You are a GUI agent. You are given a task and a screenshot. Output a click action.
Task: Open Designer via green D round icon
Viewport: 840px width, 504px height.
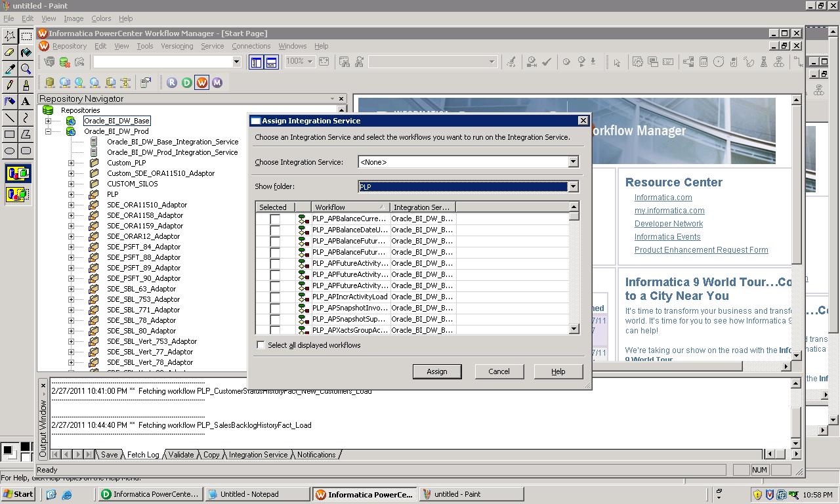(187, 83)
